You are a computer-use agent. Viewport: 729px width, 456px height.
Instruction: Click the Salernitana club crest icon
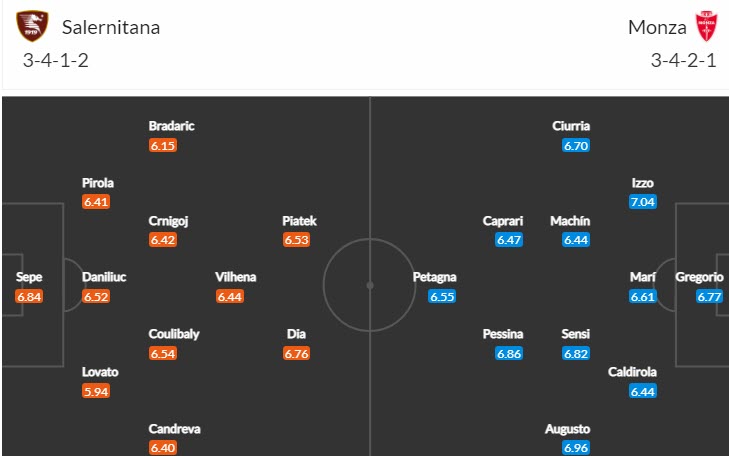(32, 27)
